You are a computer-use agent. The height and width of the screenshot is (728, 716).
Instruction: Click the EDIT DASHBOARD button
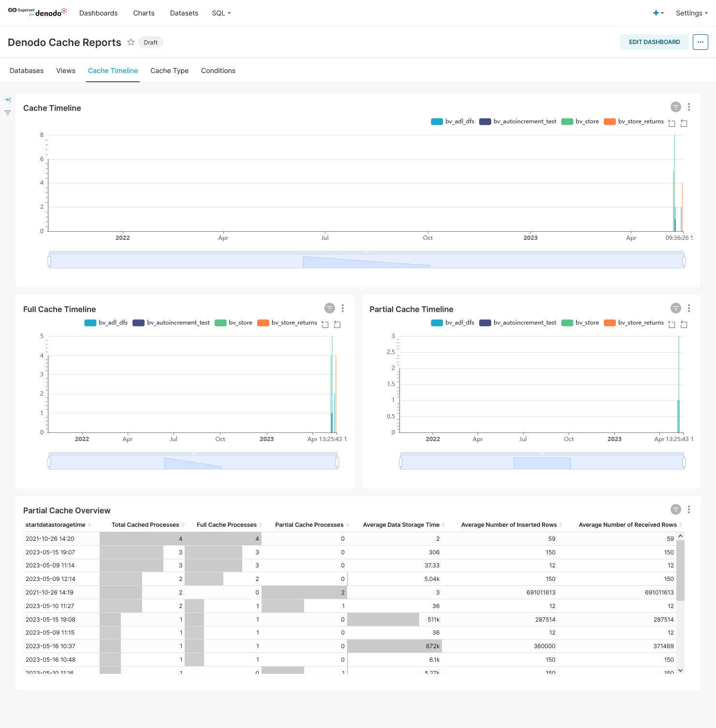(x=655, y=42)
